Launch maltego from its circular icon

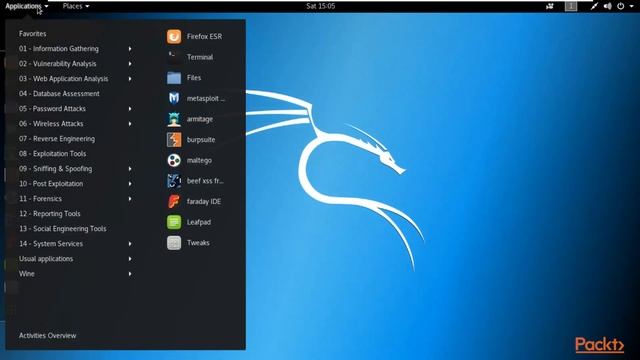point(174,160)
